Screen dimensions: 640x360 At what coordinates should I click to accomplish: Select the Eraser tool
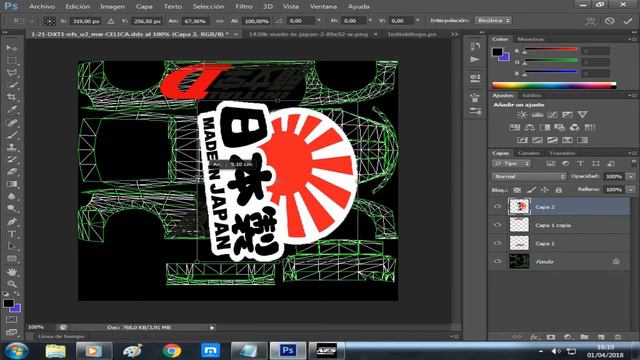(11, 171)
